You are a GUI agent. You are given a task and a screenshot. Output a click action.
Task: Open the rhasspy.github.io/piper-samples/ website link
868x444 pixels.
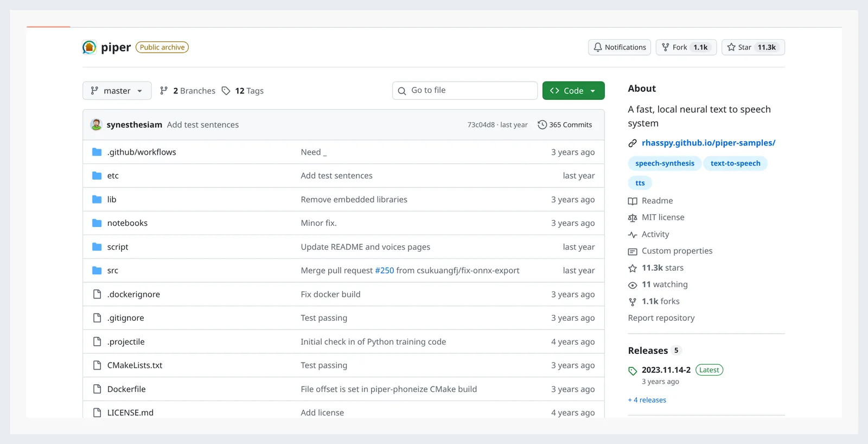(x=709, y=143)
